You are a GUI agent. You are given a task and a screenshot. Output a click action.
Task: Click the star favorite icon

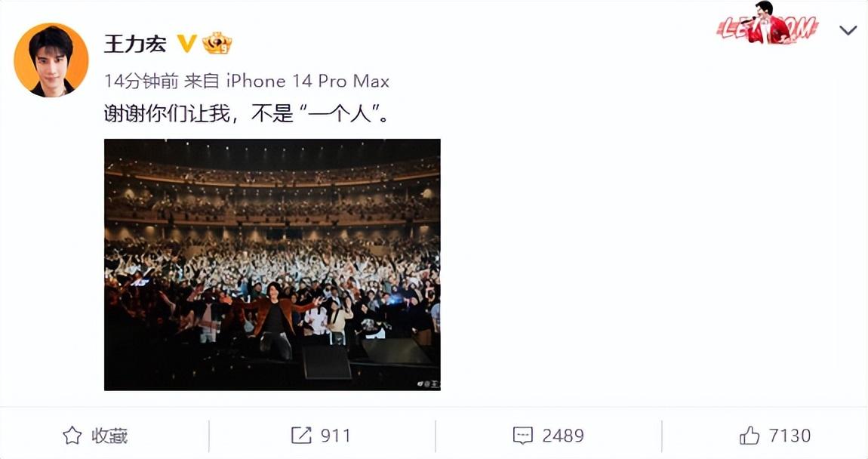pos(72,436)
